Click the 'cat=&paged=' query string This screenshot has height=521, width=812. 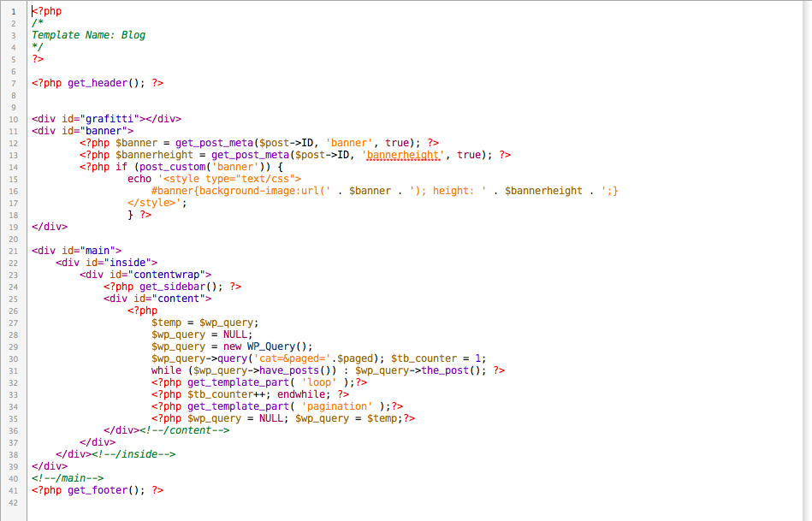pos(292,358)
